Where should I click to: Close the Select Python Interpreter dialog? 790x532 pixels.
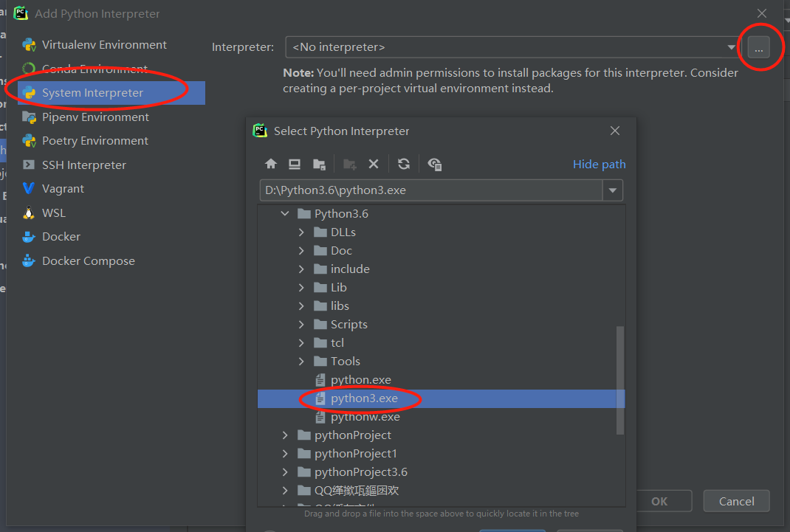615,131
